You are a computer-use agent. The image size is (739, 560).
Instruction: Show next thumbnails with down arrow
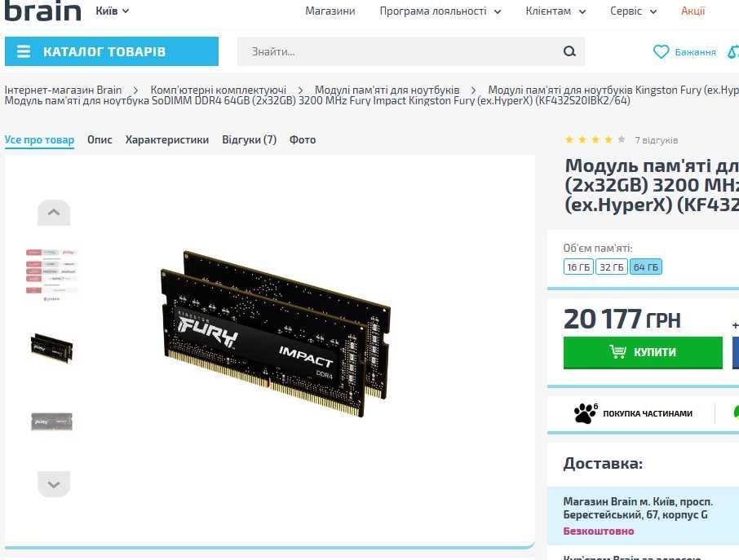[x=54, y=484]
